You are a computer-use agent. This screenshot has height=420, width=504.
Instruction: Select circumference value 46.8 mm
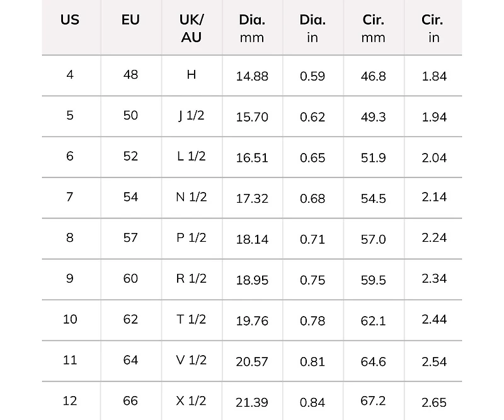pyautogui.click(x=374, y=76)
